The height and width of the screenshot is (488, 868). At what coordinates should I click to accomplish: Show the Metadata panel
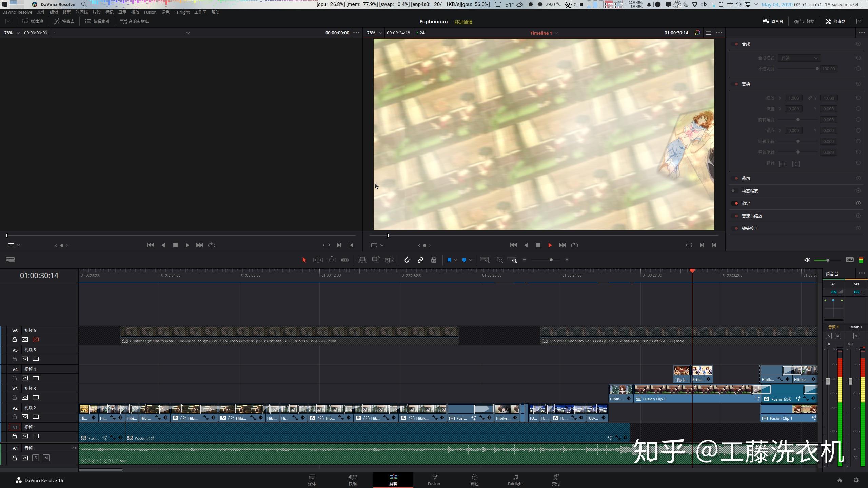[804, 21]
